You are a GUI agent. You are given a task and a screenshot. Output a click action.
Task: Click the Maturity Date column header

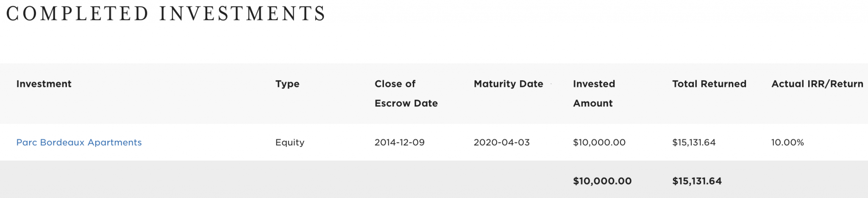[x=509, y=84]
